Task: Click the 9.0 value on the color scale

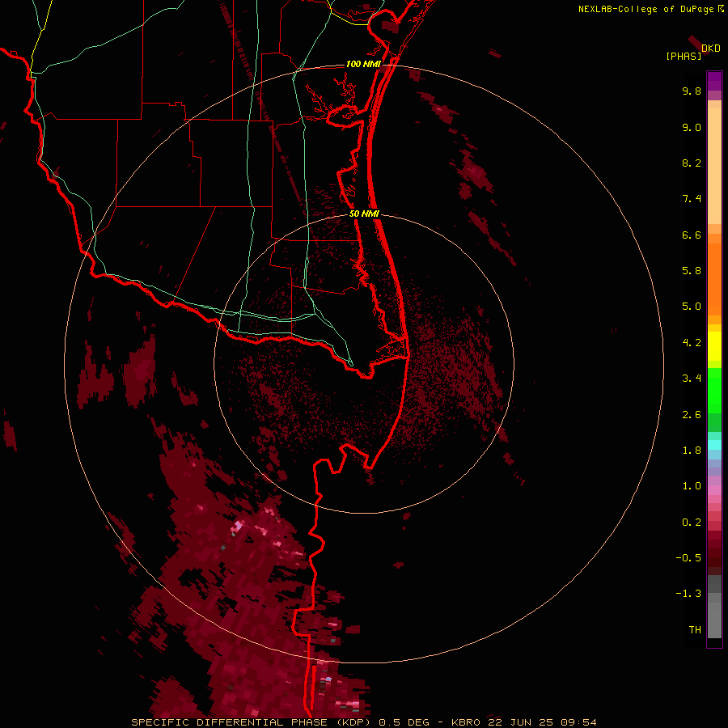Action: [x=692, y=127]
